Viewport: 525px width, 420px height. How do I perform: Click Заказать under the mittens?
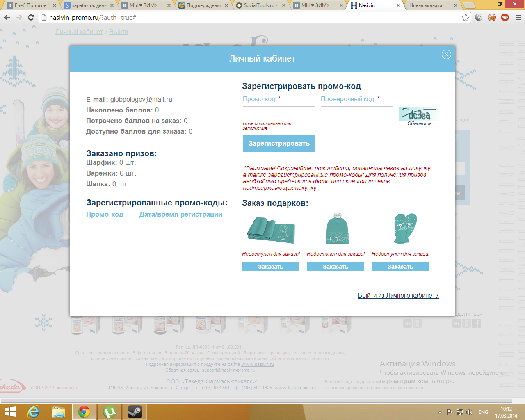point(400,267)
